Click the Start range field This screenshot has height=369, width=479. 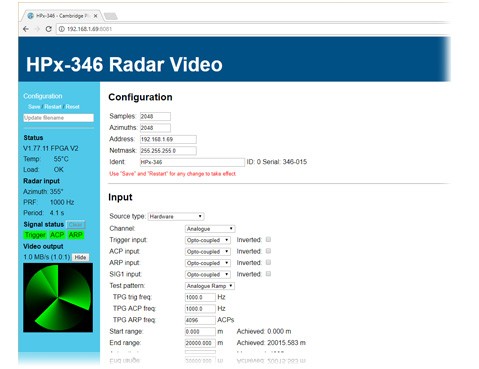click(x=200, y=332)
